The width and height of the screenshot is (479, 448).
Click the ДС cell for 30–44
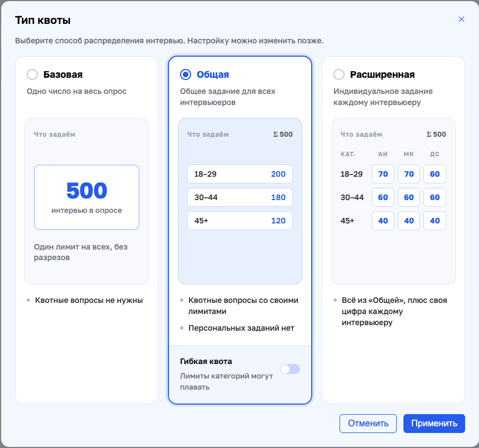[x=435, y=197]
